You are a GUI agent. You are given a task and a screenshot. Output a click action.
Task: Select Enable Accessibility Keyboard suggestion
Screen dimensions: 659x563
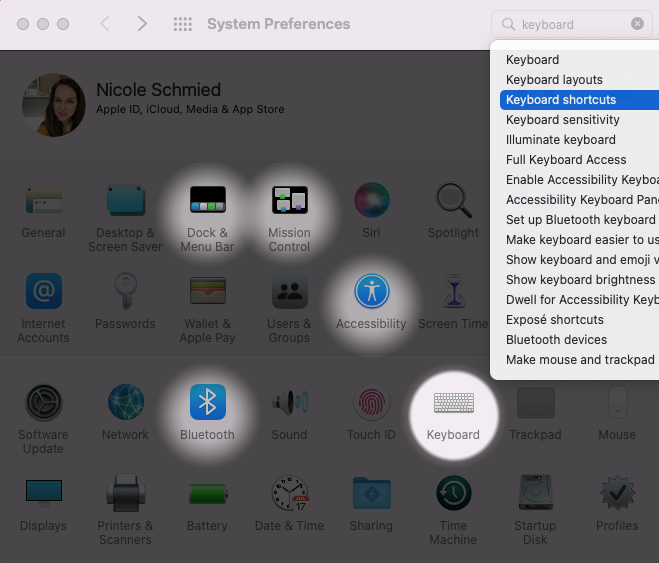pyautogui.click(x=580, y=180)
